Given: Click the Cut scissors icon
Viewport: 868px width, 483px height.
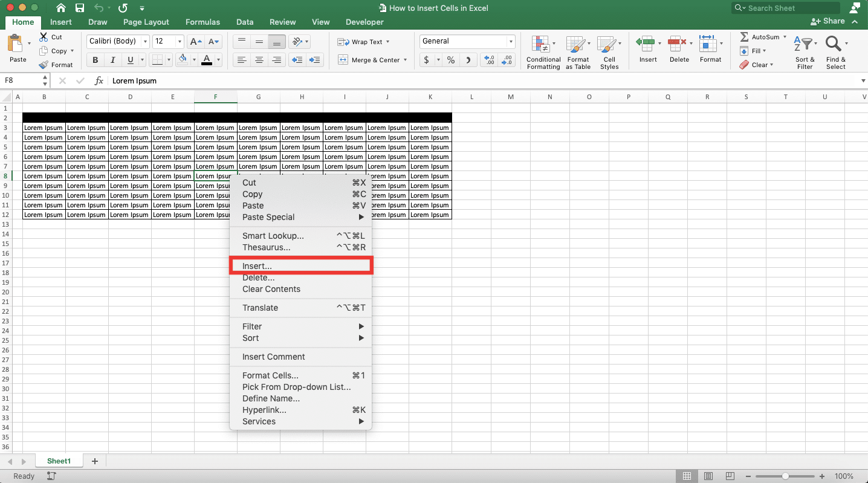Looking at the screenshot, I should [44, 37].
